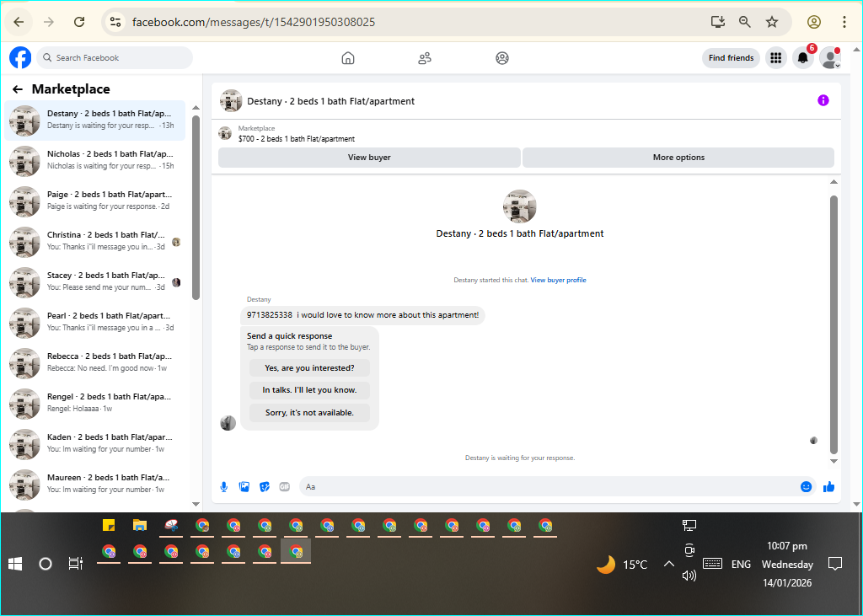Go back with the Marketplace back arrow
This screenshot has height=616, width=863.
(x=18, y=89)
